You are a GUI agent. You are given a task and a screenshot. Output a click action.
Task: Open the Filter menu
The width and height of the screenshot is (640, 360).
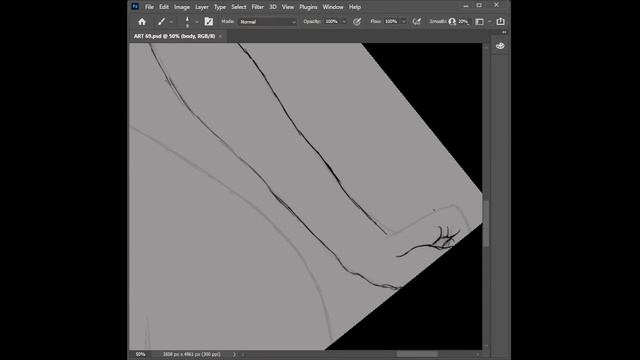click(258, 7)
